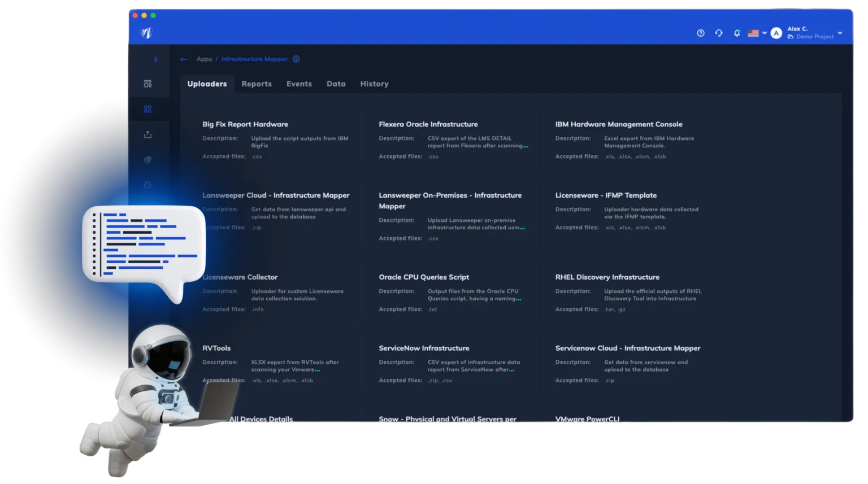Open the pie chart reports sidebar icon
Image resolution: width=868 pixels, height=484 pixels.
point(147,160)
